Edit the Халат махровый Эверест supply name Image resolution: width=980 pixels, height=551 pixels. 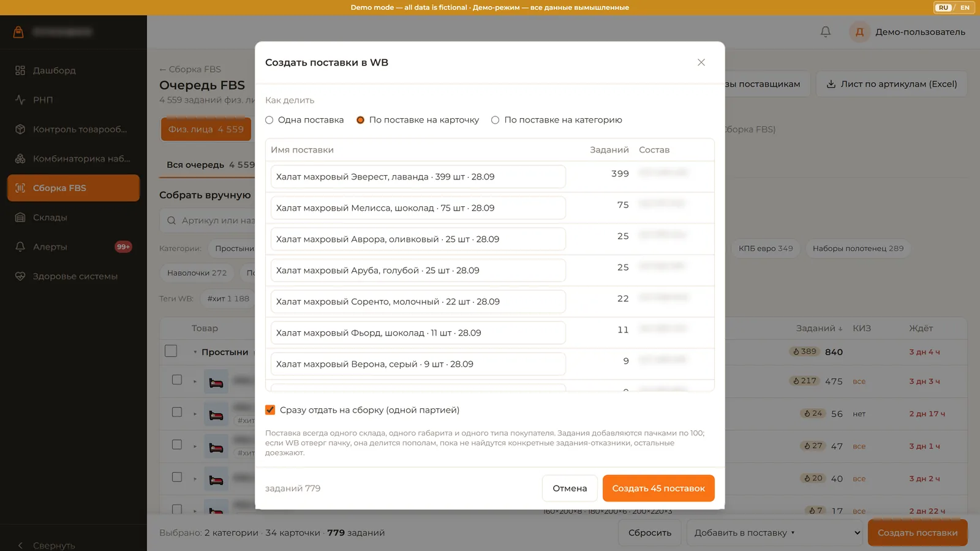tap(418, 177)
